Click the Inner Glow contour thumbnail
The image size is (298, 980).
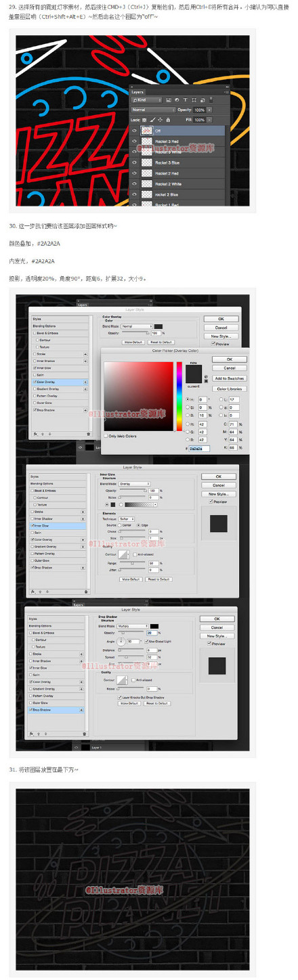coord(124,554)
